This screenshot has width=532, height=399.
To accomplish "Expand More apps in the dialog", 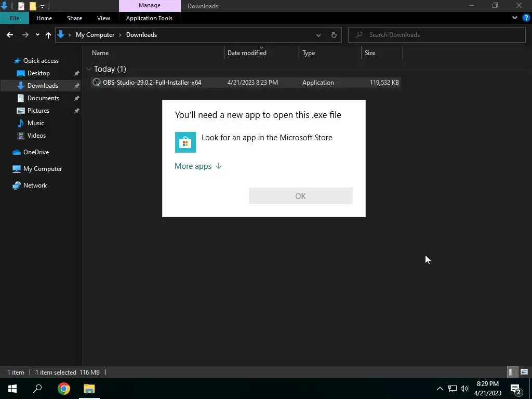I will tap(198, 166).
